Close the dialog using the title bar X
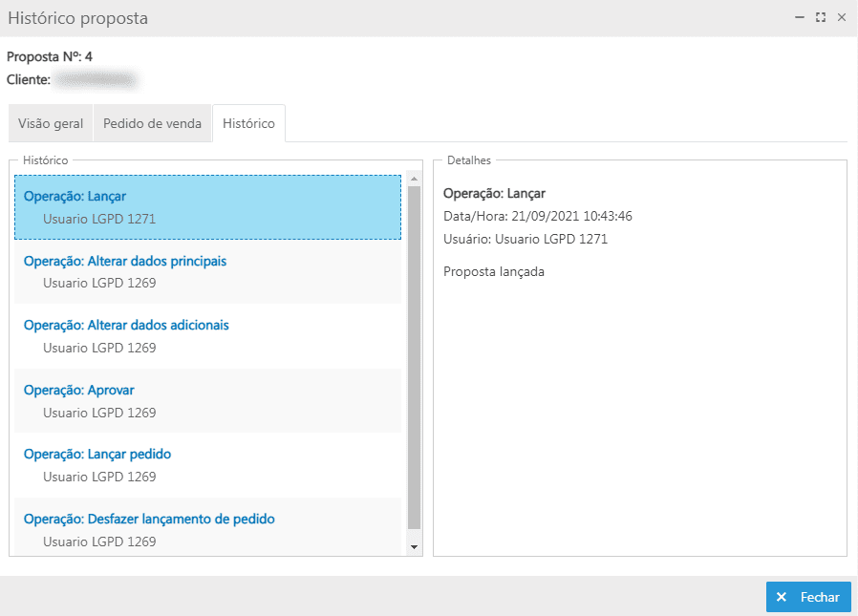 [841, 17]
